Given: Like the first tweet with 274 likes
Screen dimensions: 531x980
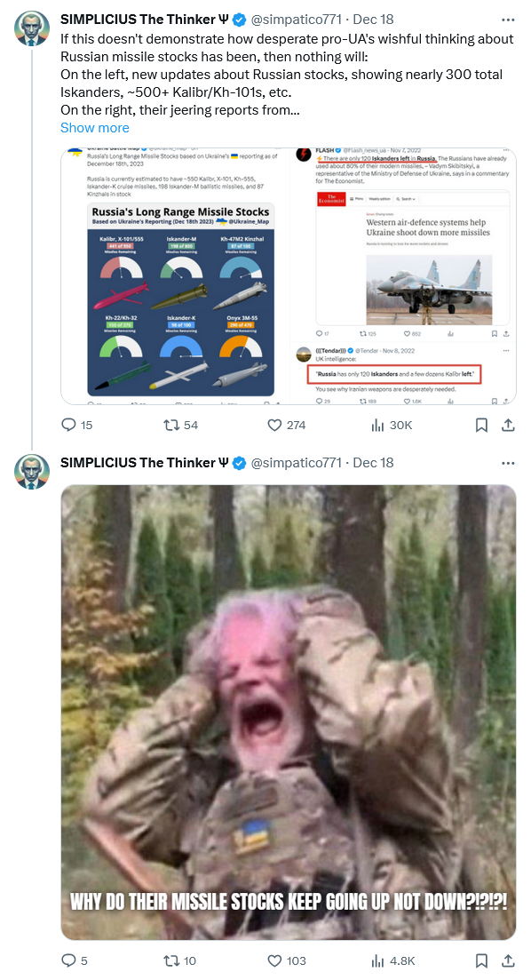Looking at the screenshot, I should coord(286,425).
